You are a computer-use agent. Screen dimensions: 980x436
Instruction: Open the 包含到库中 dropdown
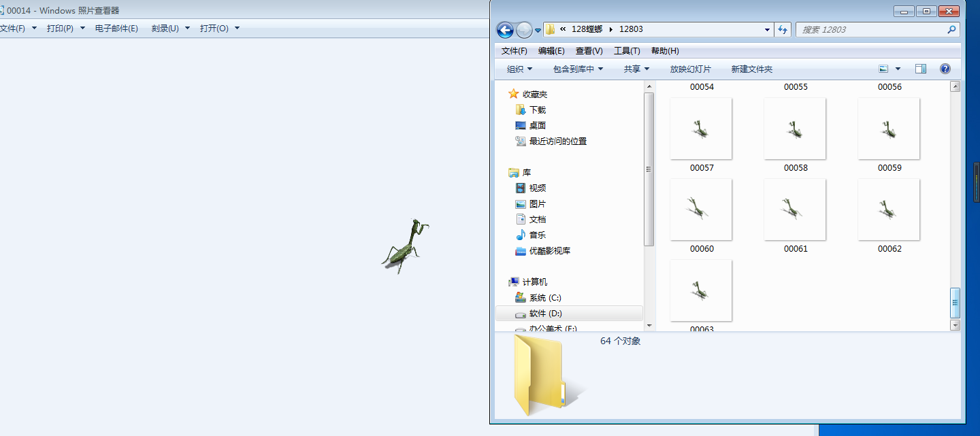[x=578, y=69]
